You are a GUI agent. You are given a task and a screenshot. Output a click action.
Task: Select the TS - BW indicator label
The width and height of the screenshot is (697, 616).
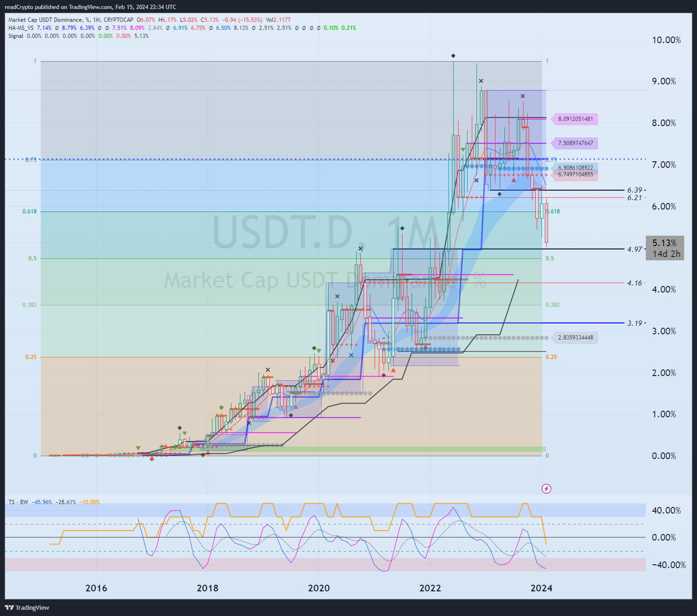pos(18,502)
